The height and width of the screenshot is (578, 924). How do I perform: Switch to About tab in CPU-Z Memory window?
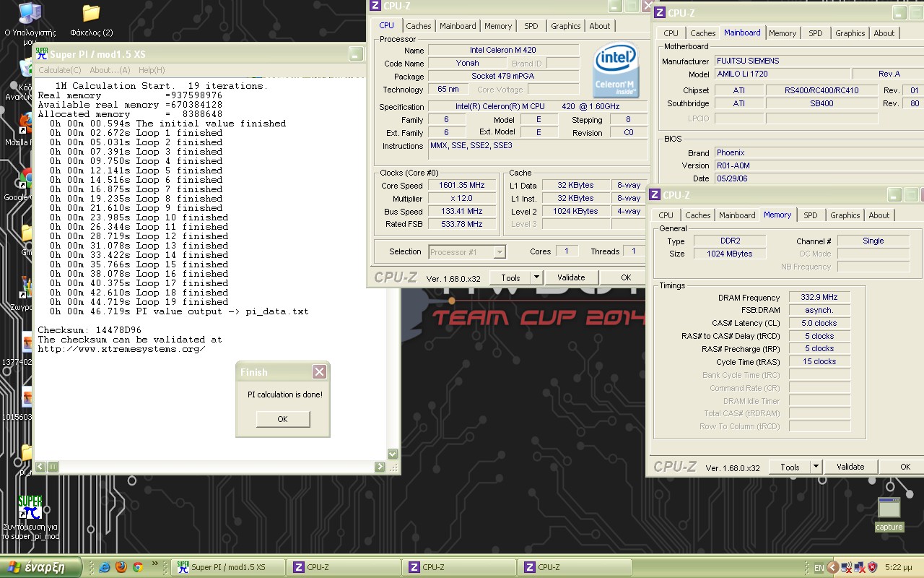(879, 215)
